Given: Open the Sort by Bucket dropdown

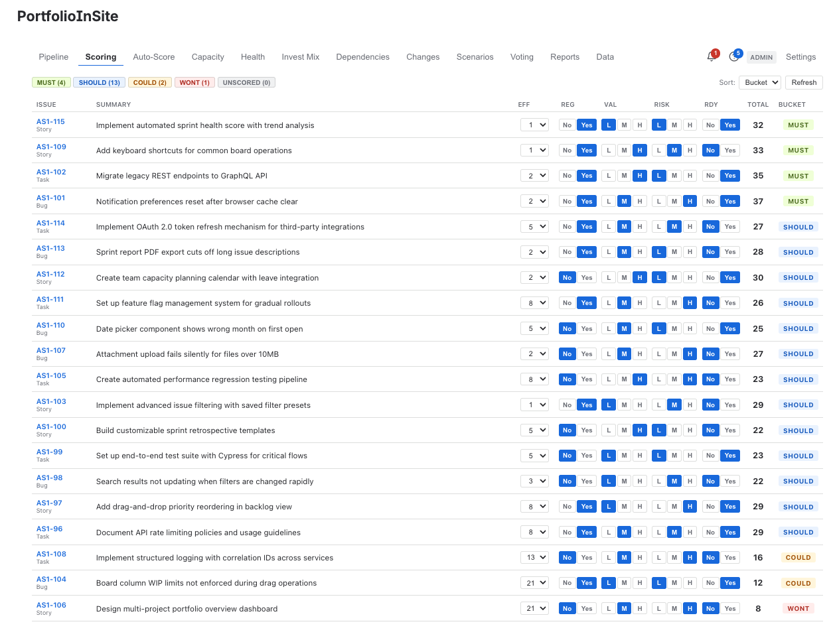Looking at the screenshot, I should [x=759, y=82].
